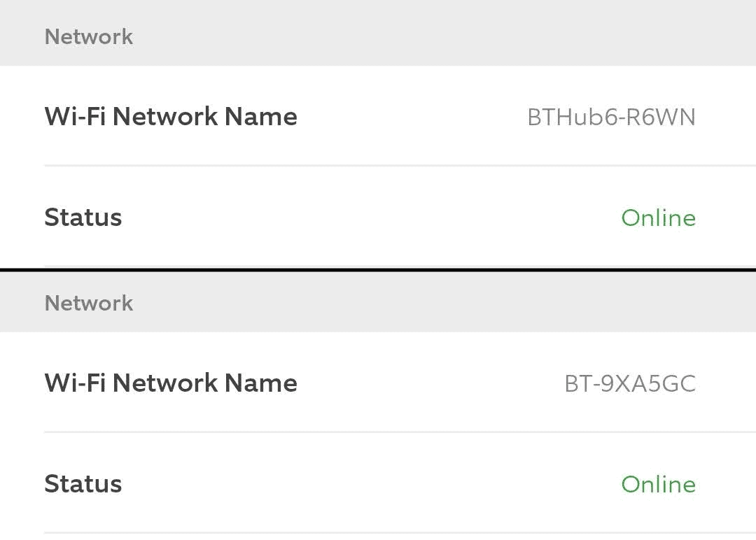Tap Network header above the BTHub6-R6WN section
This screenshot has width=756, height=540.
pyautogui.click(x=89, y=36)
